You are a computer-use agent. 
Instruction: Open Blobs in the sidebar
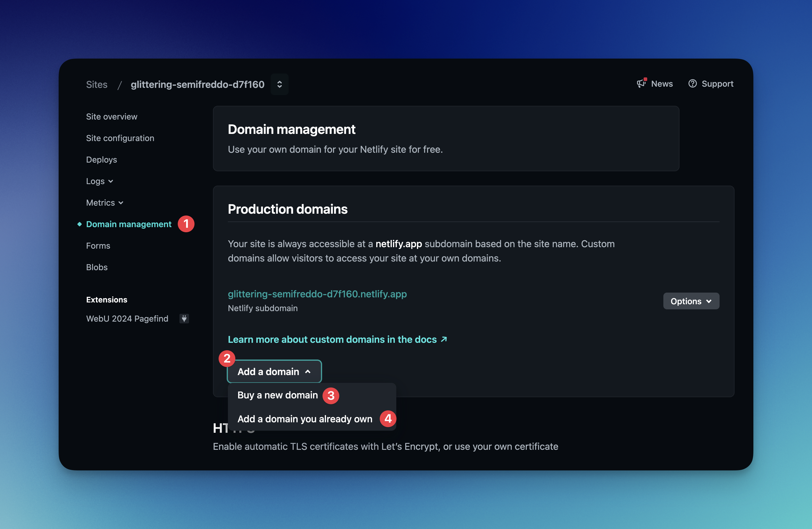(97, 267)
